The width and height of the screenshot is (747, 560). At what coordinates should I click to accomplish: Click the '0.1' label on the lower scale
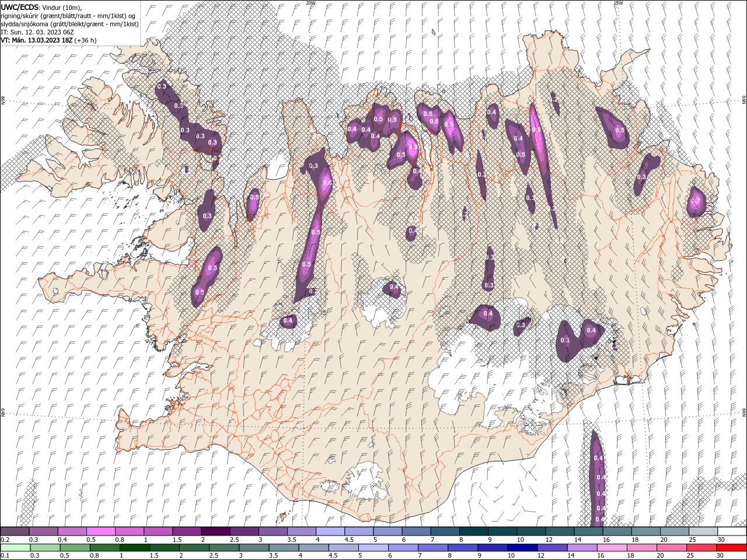coord(5,556)
